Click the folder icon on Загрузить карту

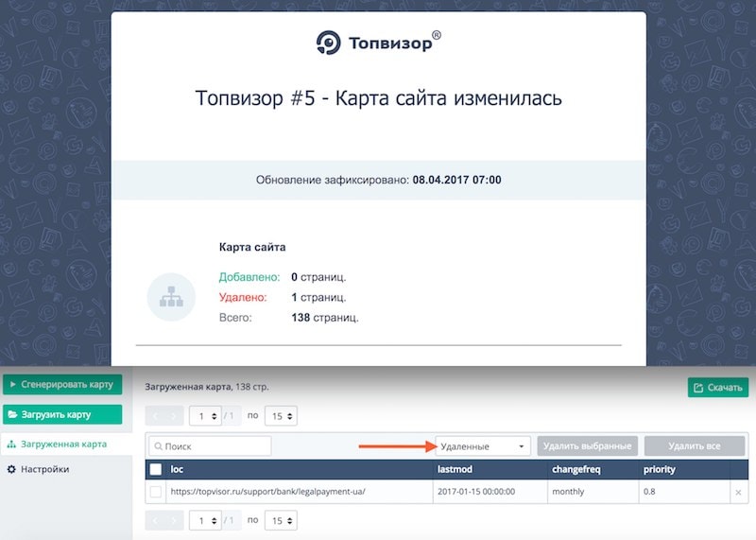(12, 414)
